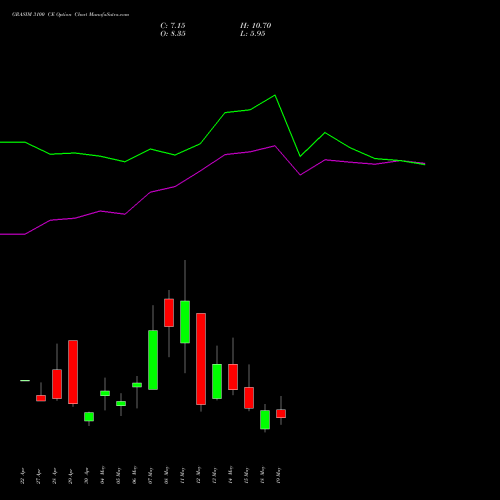Select the green 05 May candlestick
The image size is (500, 500).
point(121,403)
